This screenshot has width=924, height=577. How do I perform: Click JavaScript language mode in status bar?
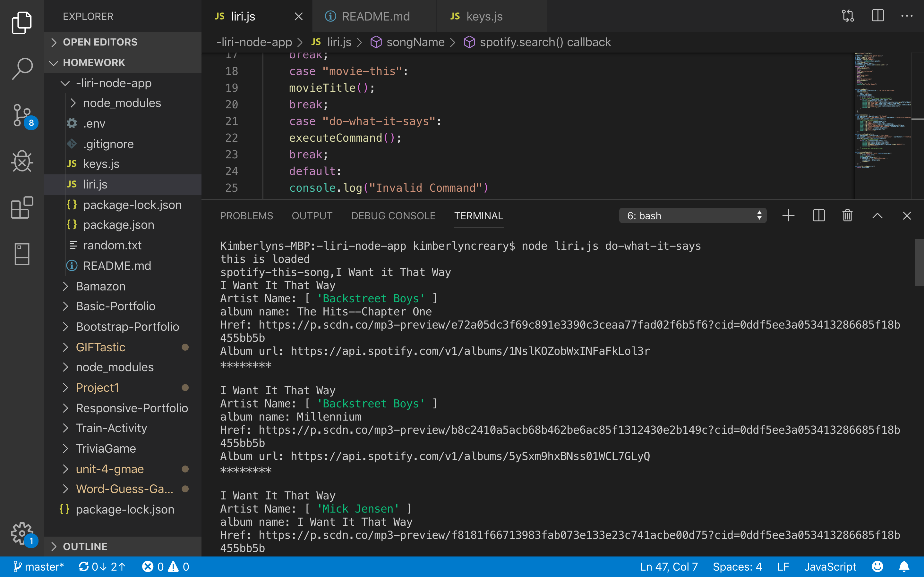(x=831, y=566)
